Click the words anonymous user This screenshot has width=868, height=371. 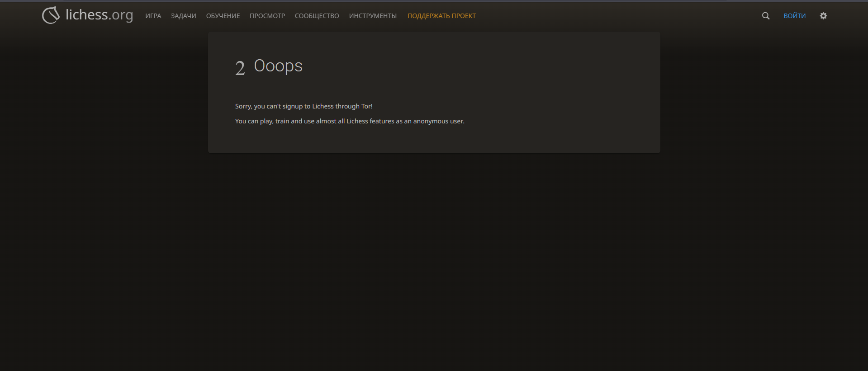pos(438,121)
